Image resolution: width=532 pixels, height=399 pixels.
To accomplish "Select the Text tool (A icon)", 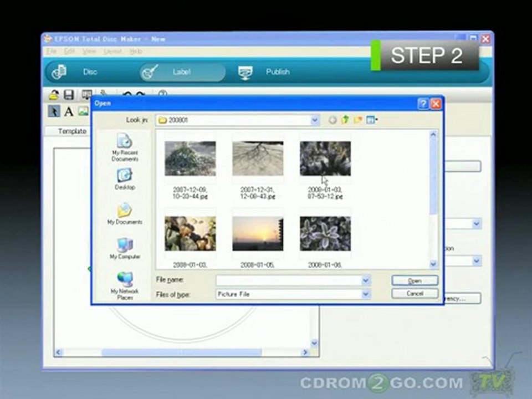I will click(69, 111).
